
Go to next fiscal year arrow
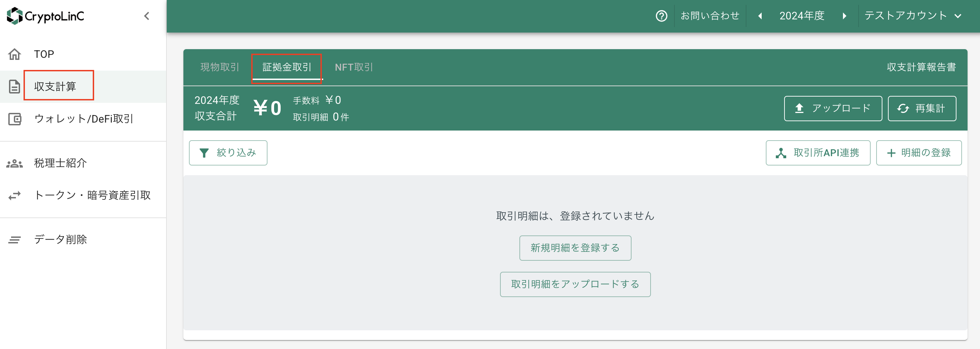pyautogui.click(x=844, y=16)
